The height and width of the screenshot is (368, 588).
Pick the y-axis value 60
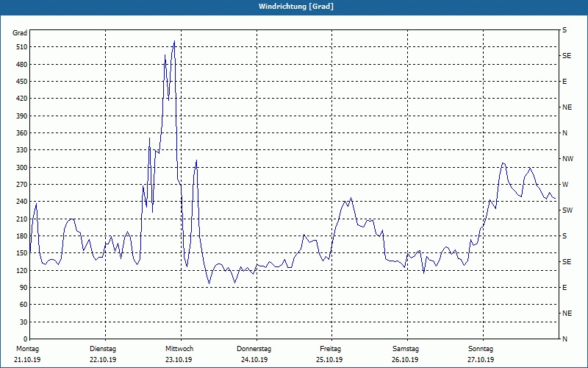click(24, 305)
